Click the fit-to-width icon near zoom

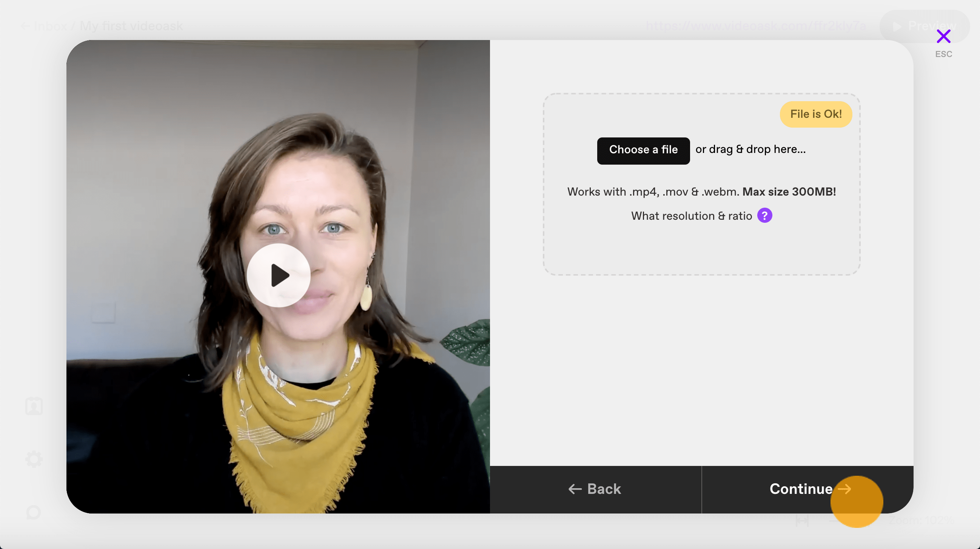(802, 520)
